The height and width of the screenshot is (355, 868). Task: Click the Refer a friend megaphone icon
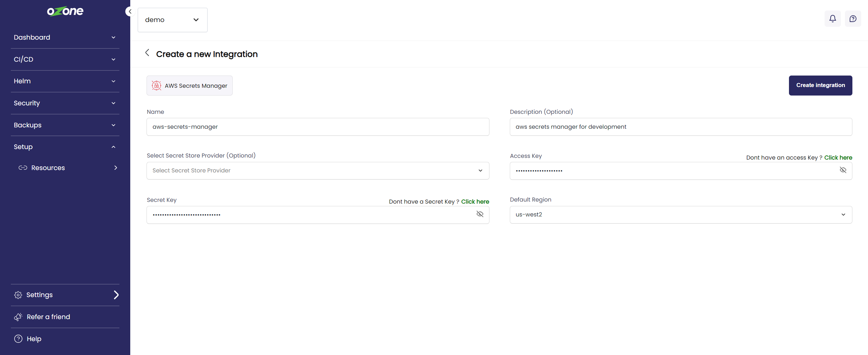(x=18, y=317)
